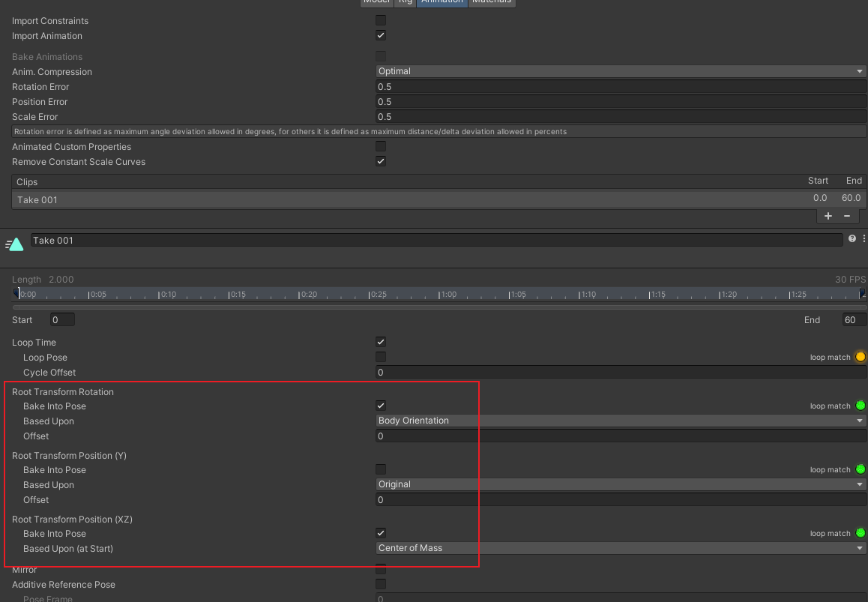The height and width of the screenshot is (602, 868).
Task: Enable the Import Constraints checkbox
Action: 380,20
